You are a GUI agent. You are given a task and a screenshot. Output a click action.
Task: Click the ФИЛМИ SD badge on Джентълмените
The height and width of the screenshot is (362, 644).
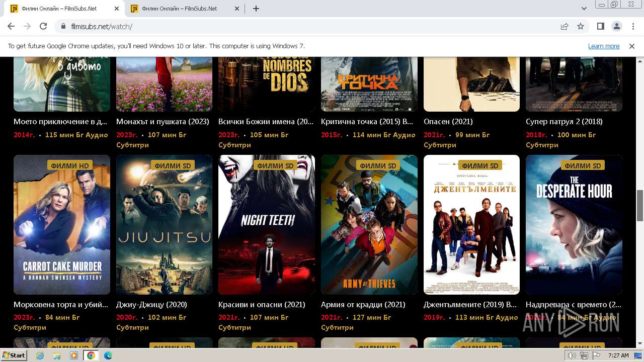tap(480, 165)
